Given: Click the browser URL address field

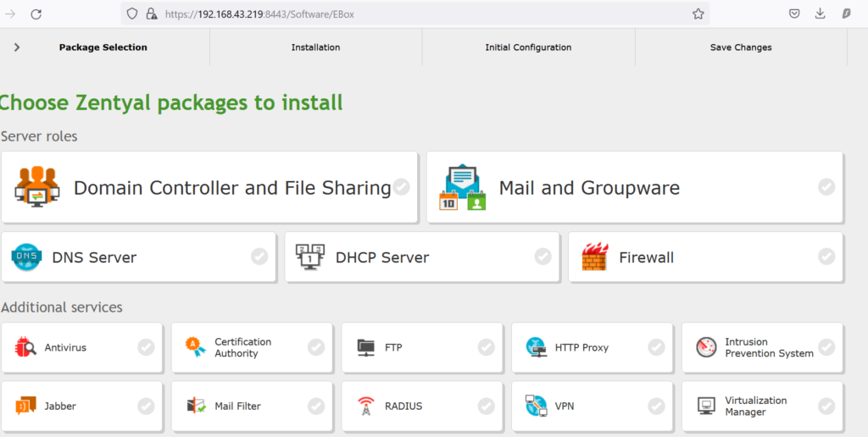Looking at the screenshot, I should pyautogui.click(x=415, y=14).
